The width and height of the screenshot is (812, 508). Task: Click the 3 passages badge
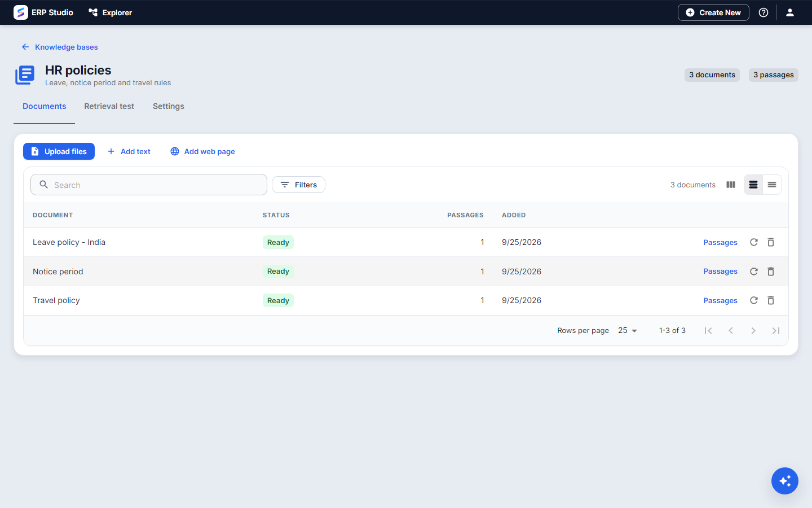[774, 75]
